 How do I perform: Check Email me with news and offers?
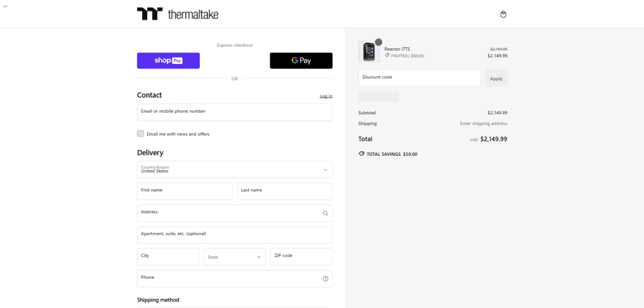[140, 134]
